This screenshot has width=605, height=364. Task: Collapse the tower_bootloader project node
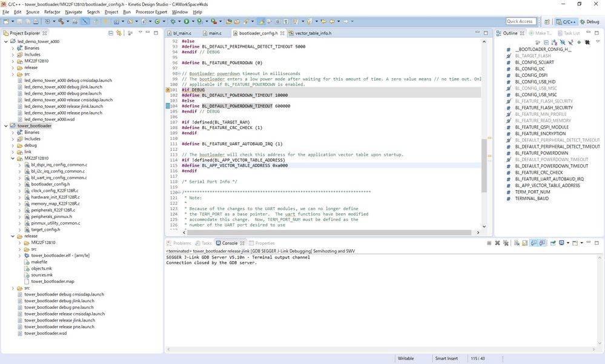point(6,126)
